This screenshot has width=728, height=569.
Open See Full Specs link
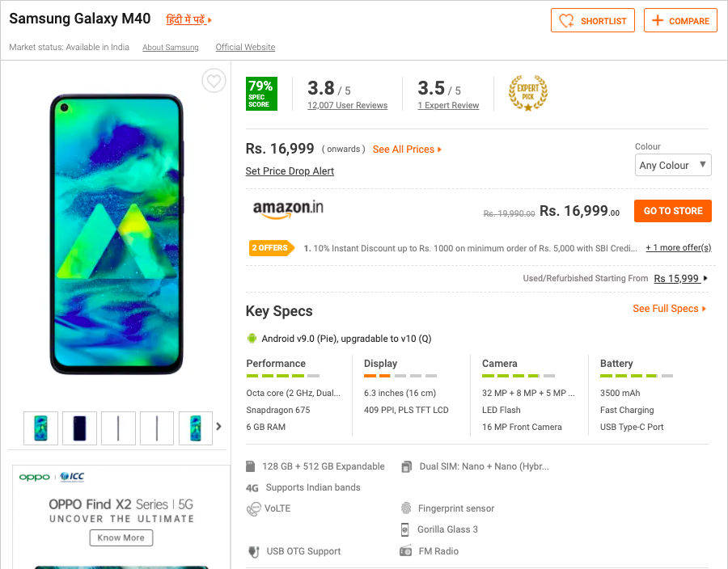[x=669, y=309]
